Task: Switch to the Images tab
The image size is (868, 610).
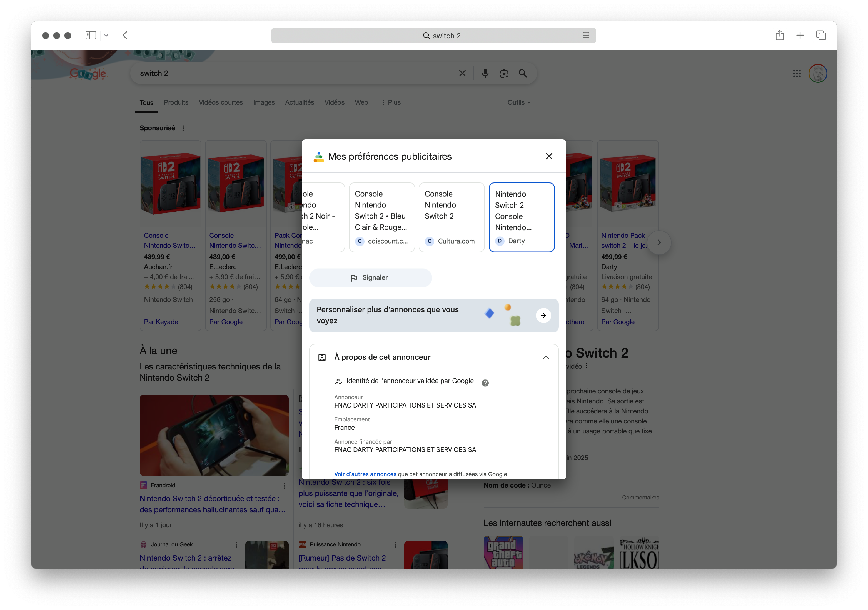Action: [x=264, y=102]
